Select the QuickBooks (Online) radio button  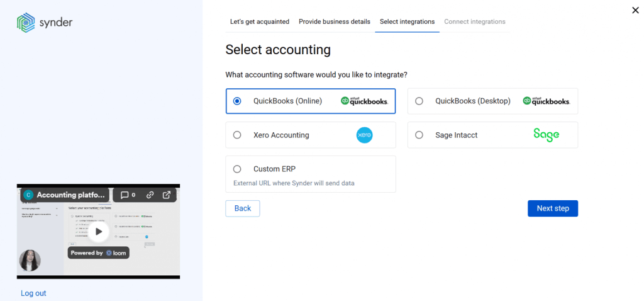pyautogui.click(x=237, y=101)
